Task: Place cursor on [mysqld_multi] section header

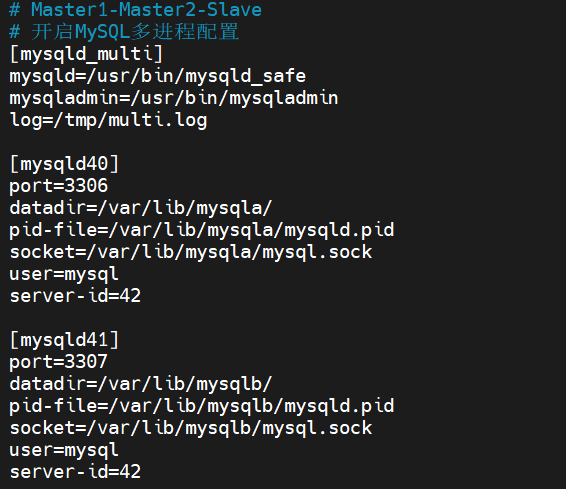Action: [87, 54]
